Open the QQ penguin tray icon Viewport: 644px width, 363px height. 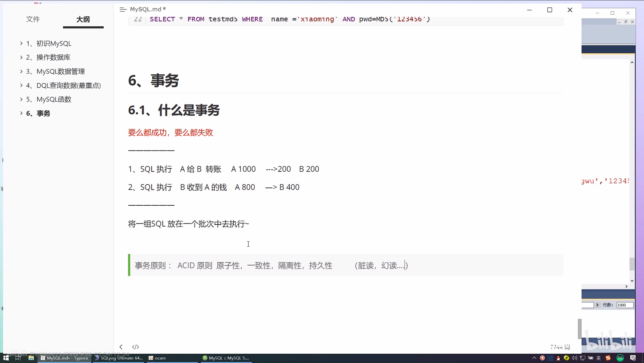(558, 358)
